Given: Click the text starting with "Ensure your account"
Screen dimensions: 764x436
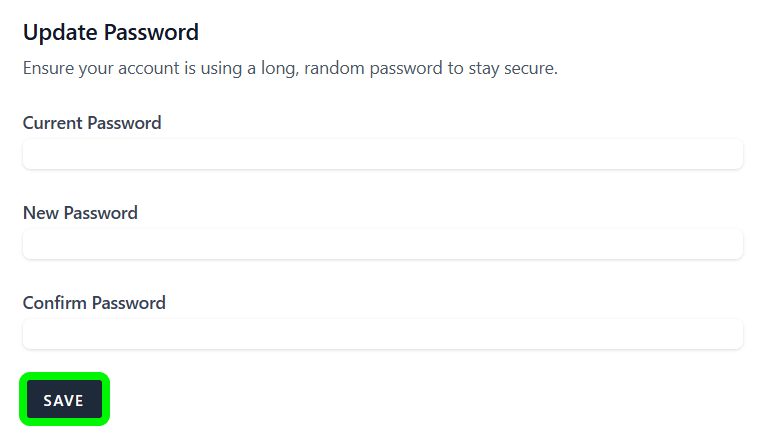Looking at the screenshot, I should pos(289,69).
